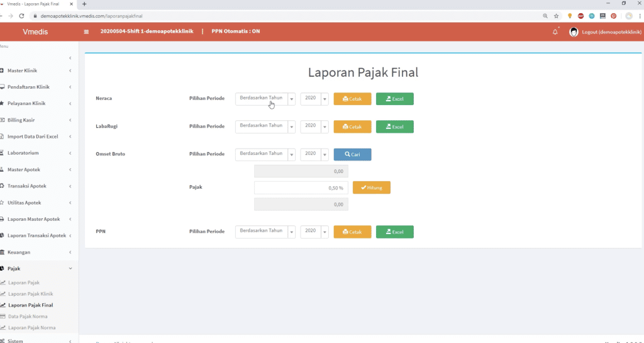Open PPN period type dropdown
This screenshot has width=644, height=343.
point(265,232)
